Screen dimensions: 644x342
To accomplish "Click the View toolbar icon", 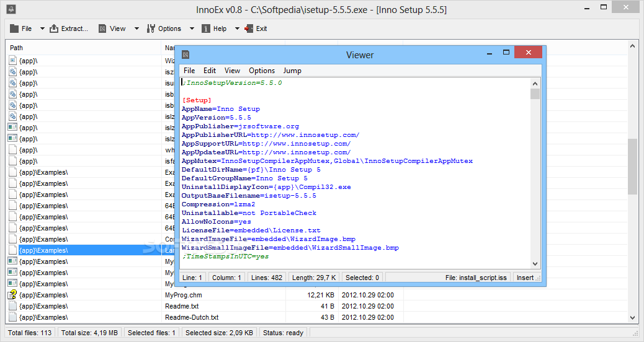I will 102,28.
